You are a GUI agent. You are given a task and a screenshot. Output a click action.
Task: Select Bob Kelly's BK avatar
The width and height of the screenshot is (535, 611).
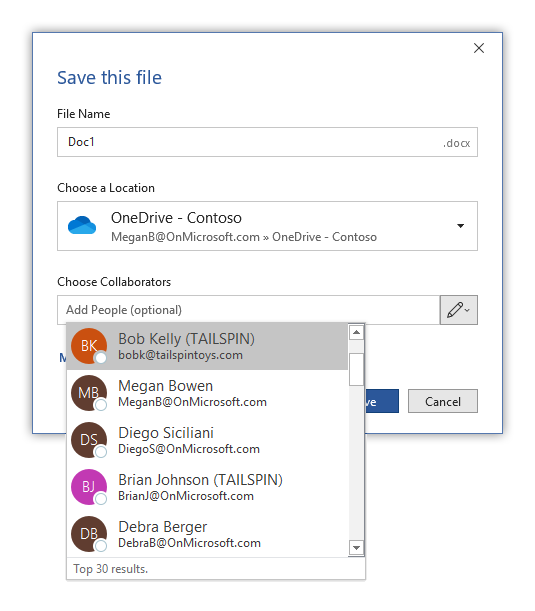[89, 346]
